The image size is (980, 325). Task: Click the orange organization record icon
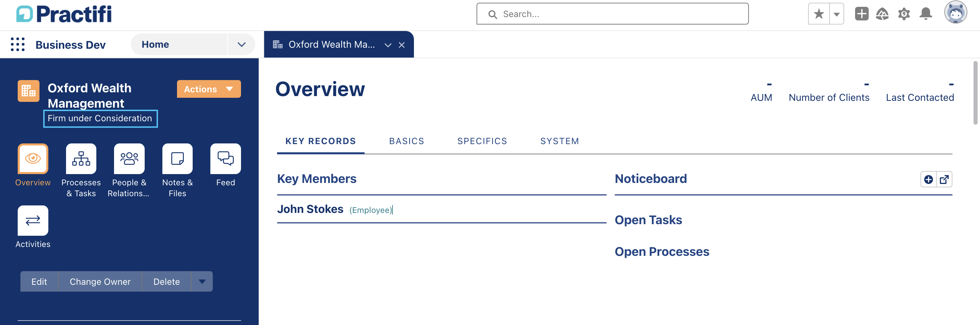pos(29,91)
